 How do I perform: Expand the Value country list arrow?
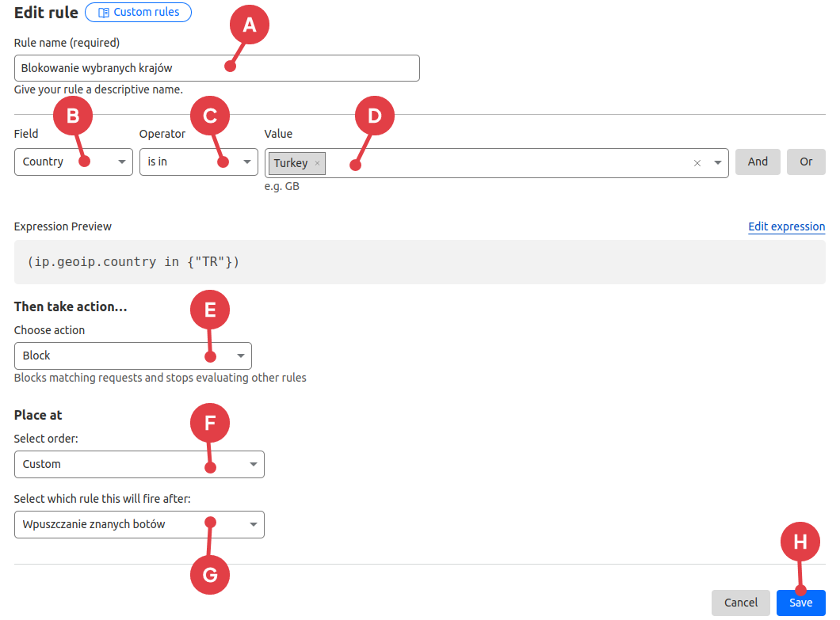point(717,163)
